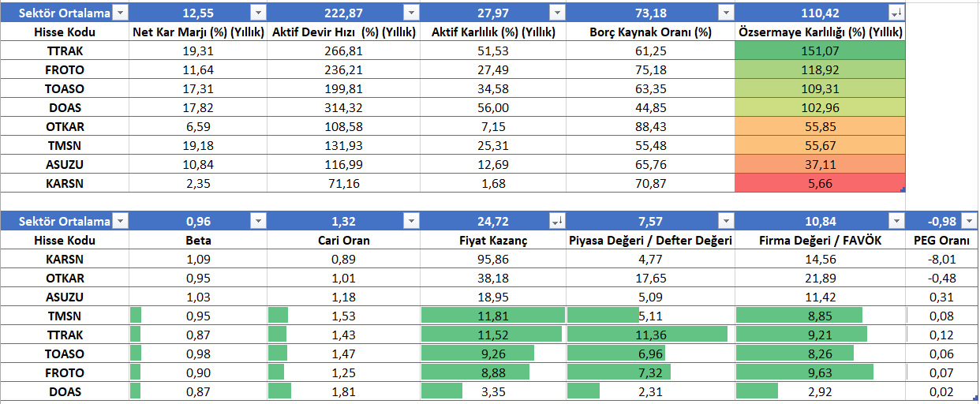Click Fiyat Kazanç data bar cell 3,35
Viewport: 980px width, 404px height.
click(x=492, y=391)
